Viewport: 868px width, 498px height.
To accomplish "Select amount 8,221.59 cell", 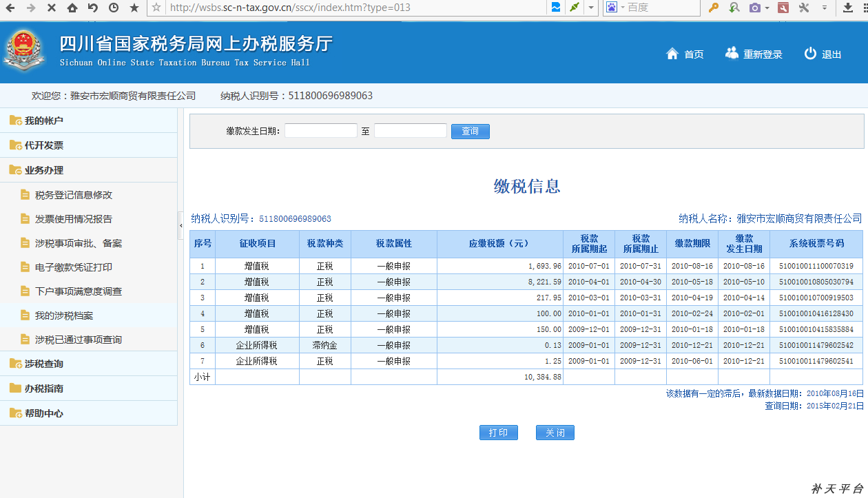I will coord(500,282).
